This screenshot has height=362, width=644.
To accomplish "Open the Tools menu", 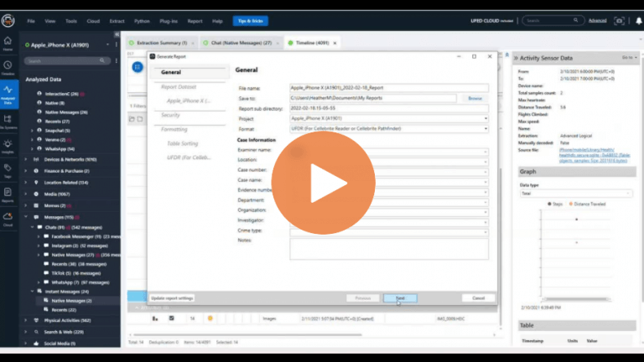I will (x=71, y=21).
